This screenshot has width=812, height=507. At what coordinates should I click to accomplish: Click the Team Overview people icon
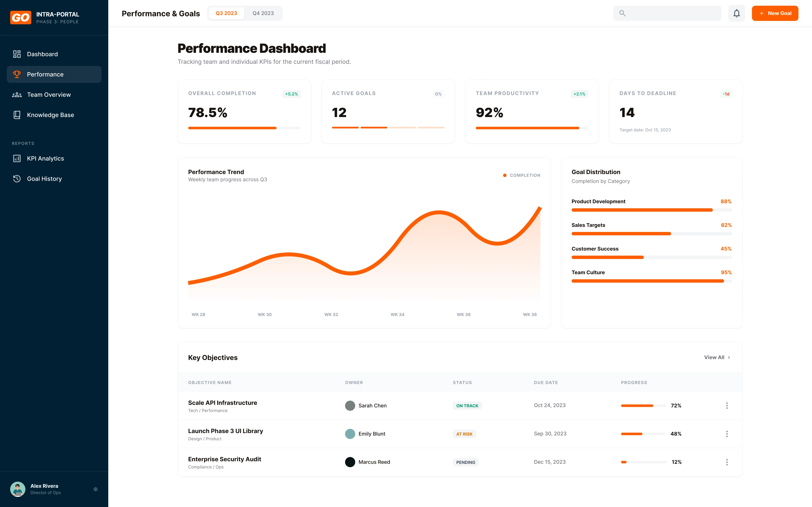click(x=17, y=95)
